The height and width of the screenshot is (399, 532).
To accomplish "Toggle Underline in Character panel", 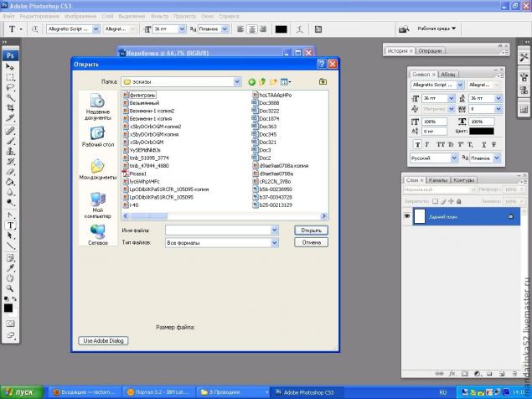I will pos(483,145).
